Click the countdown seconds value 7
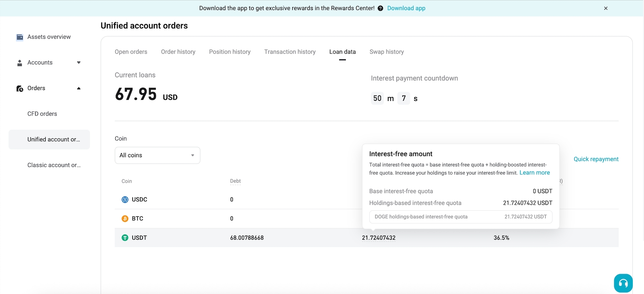This screenshot has width=644, height=294. [404, 98]
